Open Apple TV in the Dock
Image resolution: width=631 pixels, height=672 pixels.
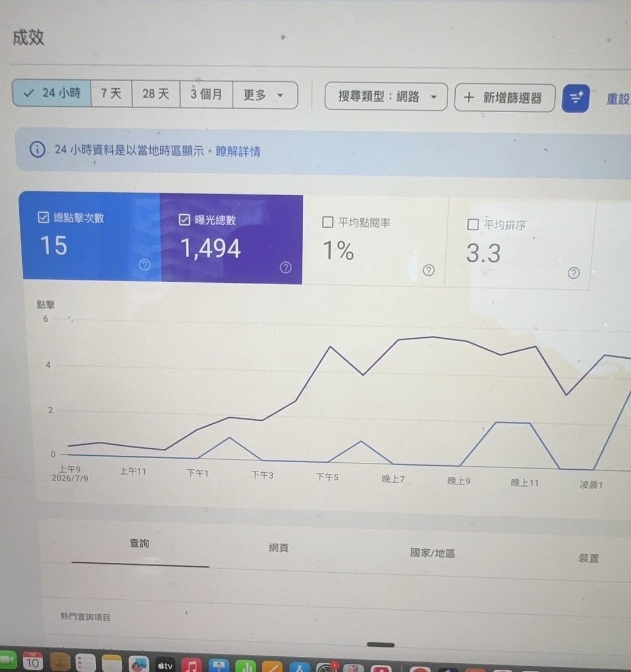pos(165,665)
